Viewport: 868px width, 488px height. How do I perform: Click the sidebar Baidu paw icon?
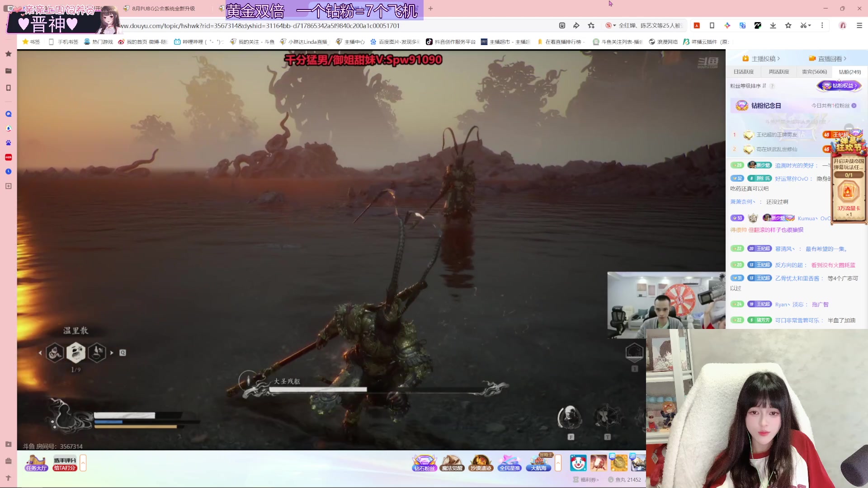(x=8, y=143)
